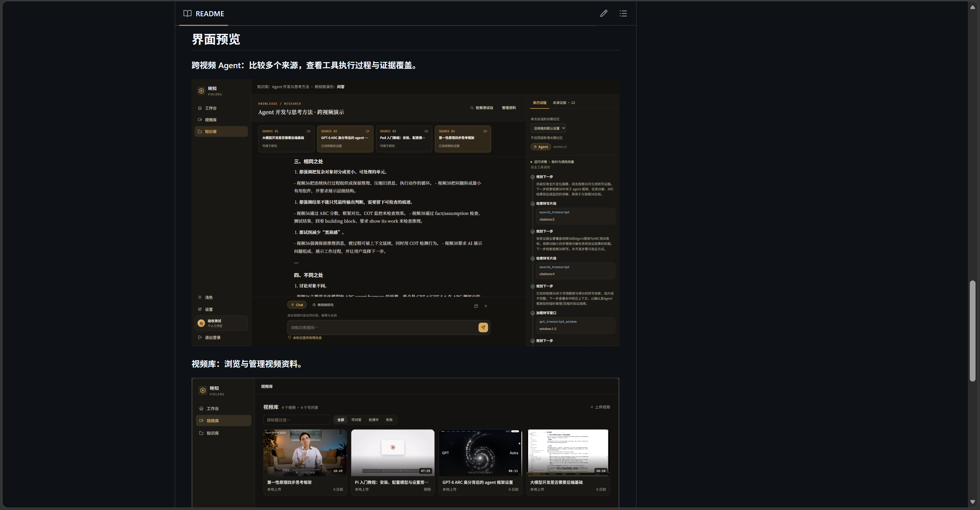Click the 设置 sliders icon in the sidebar

200,309
